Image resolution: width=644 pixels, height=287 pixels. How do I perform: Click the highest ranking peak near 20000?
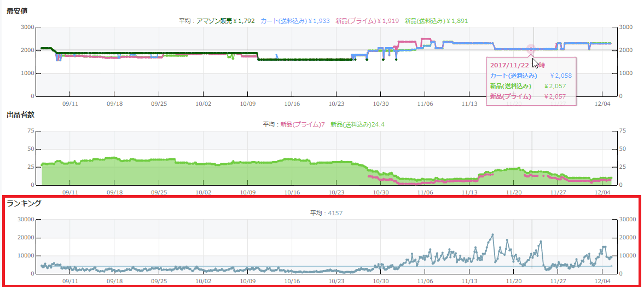pyautogui.click(x=492, y=234)
